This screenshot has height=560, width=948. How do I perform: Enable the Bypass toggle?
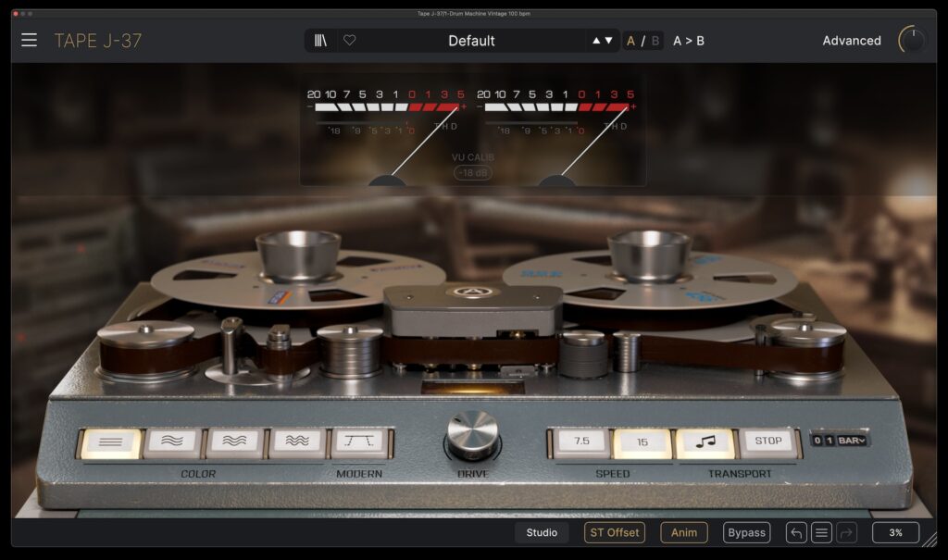click(746, 532)
